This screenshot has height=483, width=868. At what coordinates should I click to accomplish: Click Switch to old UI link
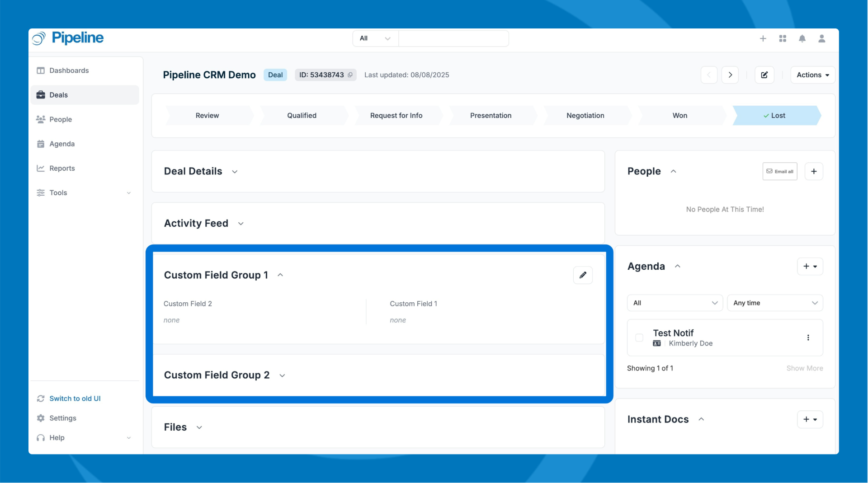pos(75,399)
